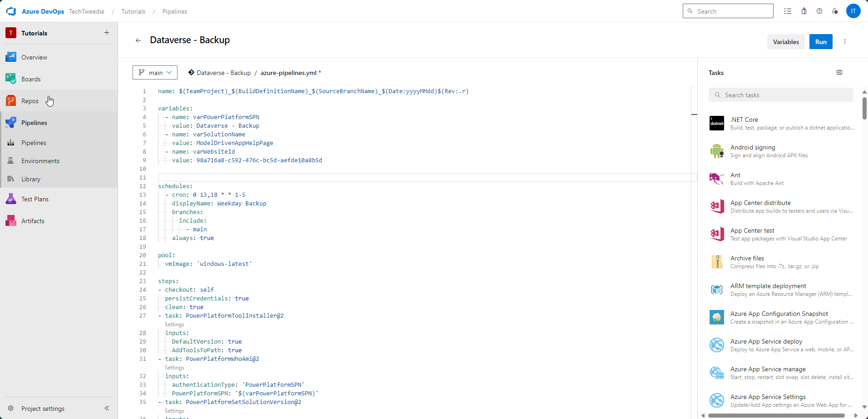868x419 pixels.
Task: Click inside the Search tasks field
Action: click(x=781, y=95)
